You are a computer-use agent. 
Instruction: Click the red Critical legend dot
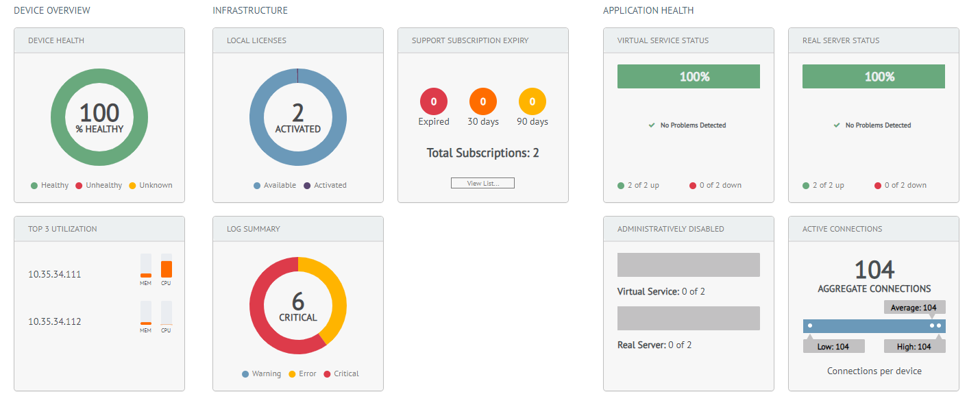(x=327, y=374)
